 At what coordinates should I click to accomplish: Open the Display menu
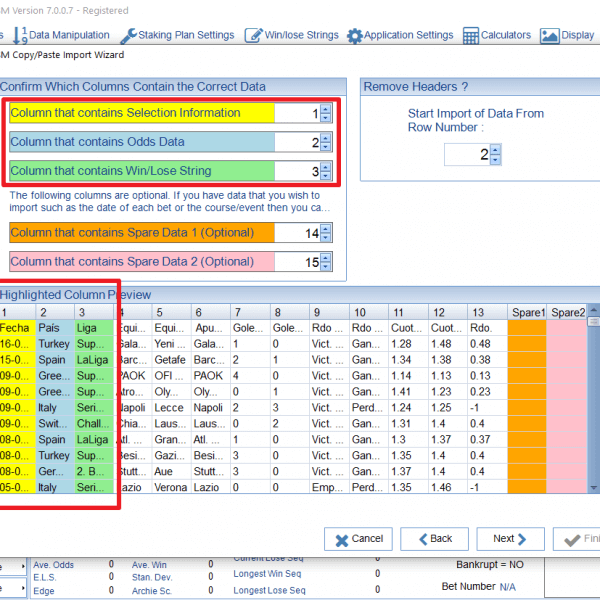[567, 36]
